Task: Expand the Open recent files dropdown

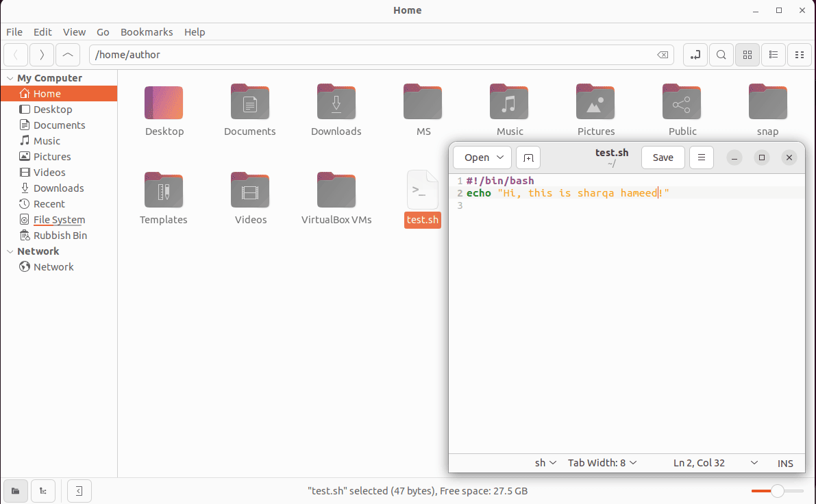Action: (x=482, y=157)
